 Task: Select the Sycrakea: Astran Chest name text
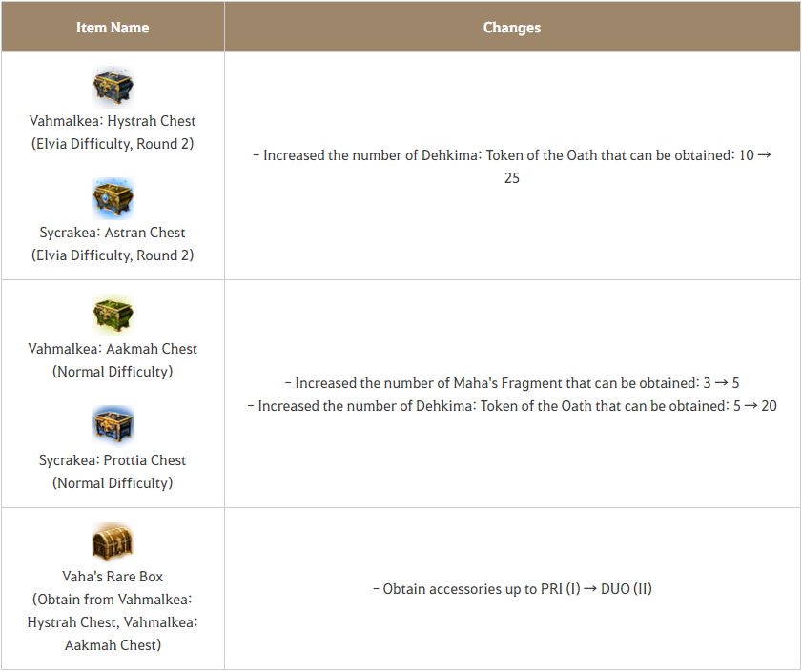113,233
